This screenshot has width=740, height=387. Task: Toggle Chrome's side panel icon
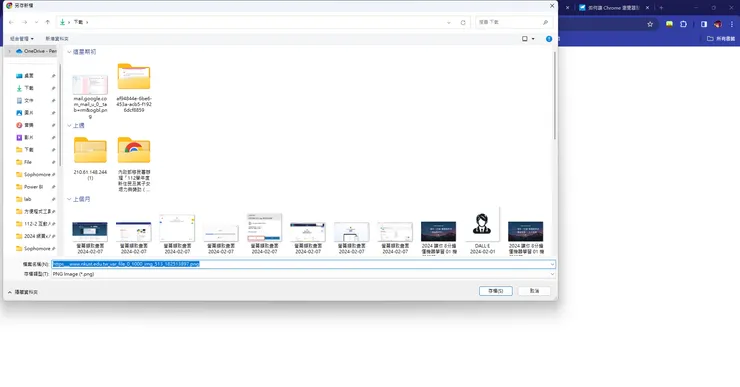coord(704,24)
